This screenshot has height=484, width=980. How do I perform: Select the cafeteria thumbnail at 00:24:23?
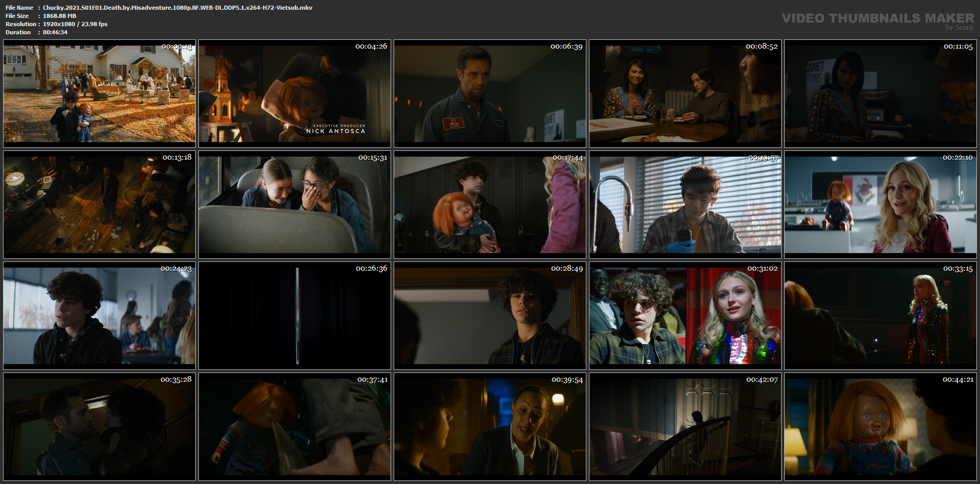(99, 316)
